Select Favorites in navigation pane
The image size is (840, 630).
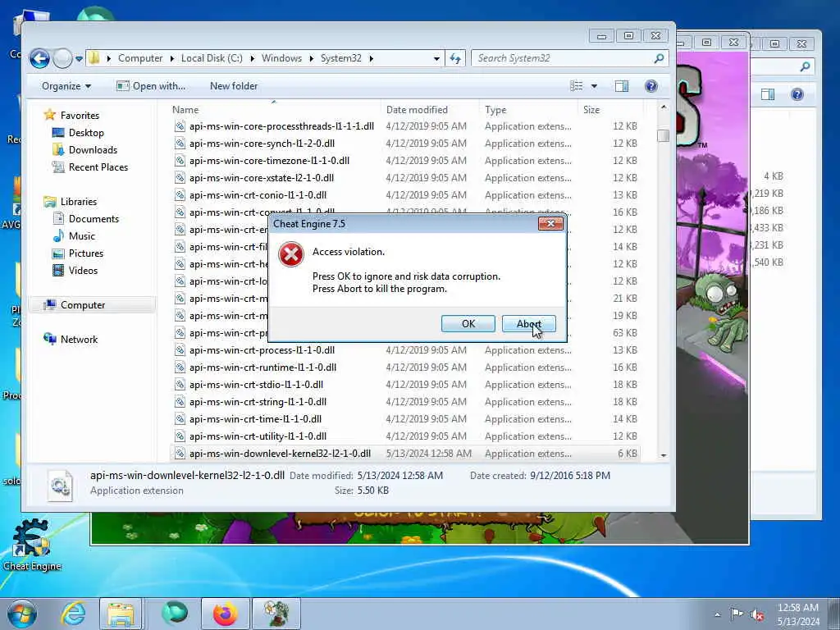(x=80, y=115)
